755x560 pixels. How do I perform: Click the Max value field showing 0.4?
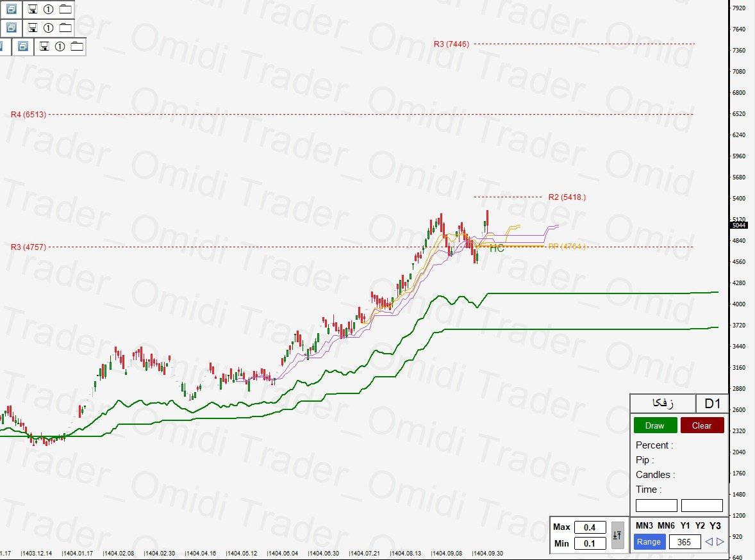(x=590, y=527)
